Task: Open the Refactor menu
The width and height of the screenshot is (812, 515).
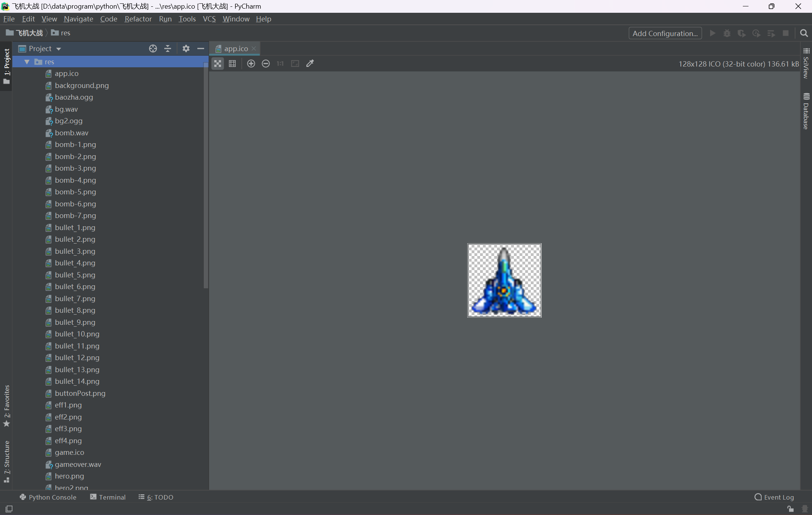Action: coord(138,19)
